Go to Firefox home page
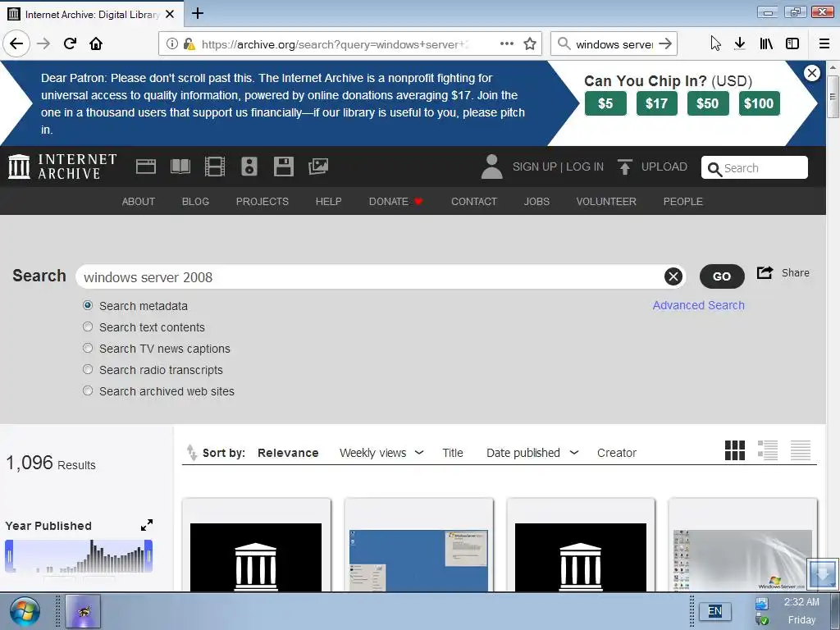This screenshot has height=630, width=840. (96, 43)
